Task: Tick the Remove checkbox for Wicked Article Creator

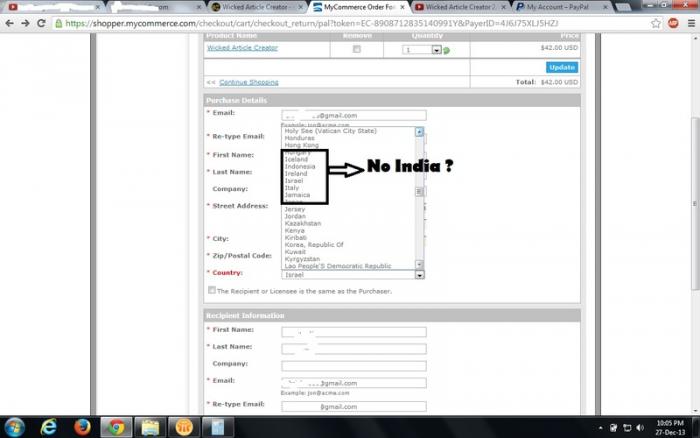Action: [356, 49]
